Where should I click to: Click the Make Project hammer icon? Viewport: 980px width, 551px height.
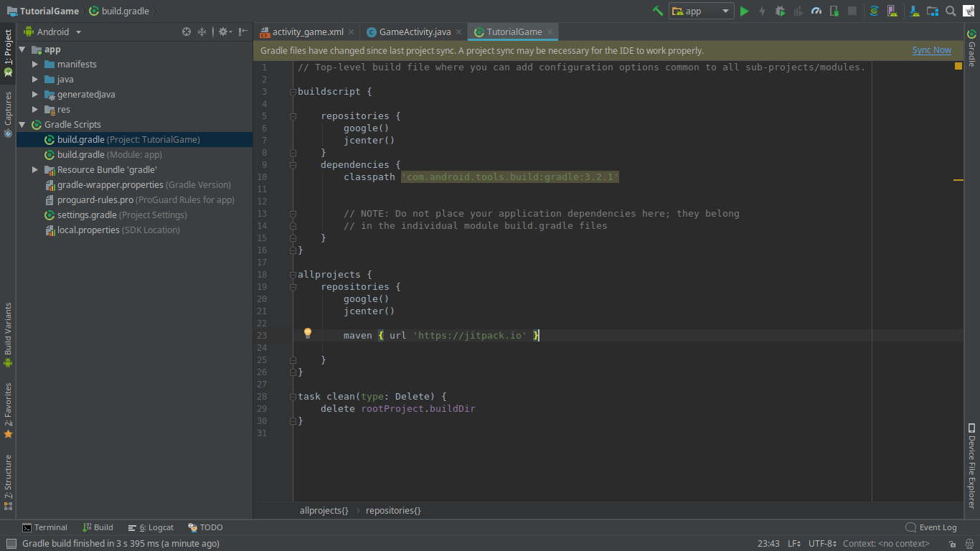[657, 11]
